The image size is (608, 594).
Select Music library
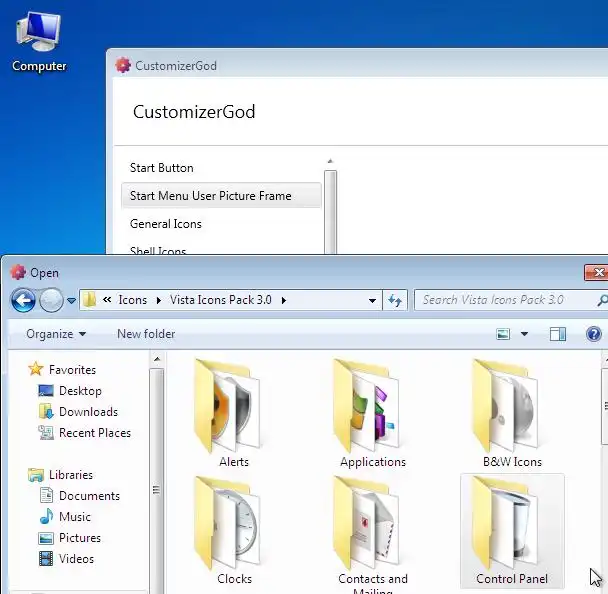pyautogui.click(x=75, y=516)
